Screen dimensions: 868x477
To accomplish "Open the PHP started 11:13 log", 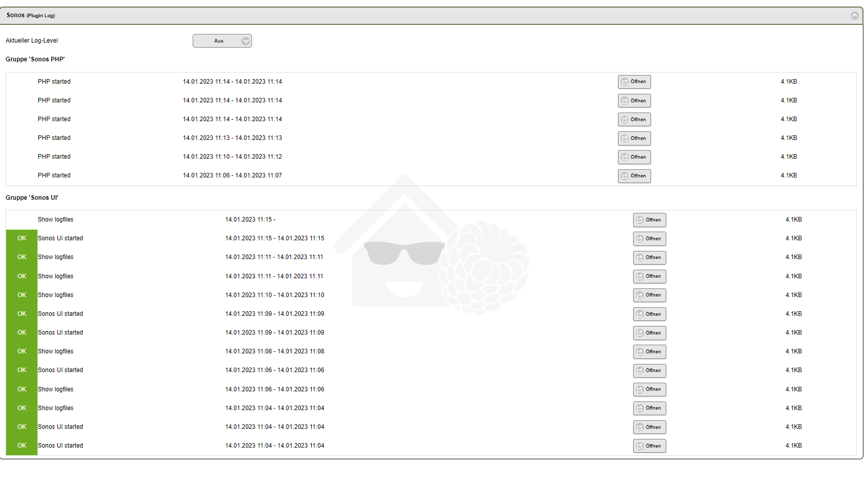I will [634, 138].
